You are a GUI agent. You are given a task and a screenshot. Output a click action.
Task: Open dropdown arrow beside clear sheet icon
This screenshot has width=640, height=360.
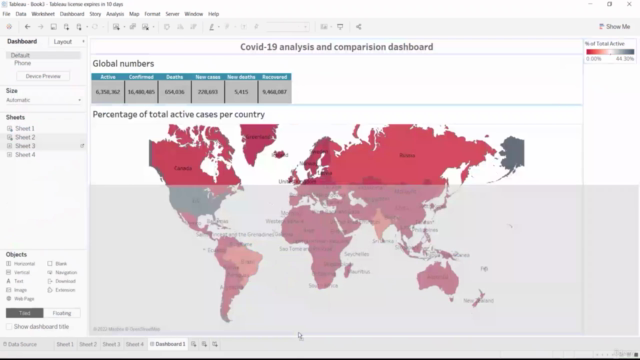(153, 27)
